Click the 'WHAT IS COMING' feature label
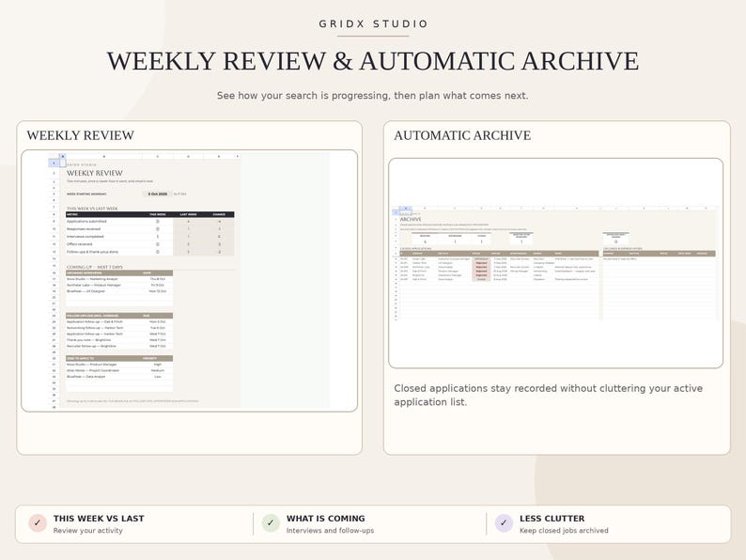746x560 pixels. [x=326, y=518]
